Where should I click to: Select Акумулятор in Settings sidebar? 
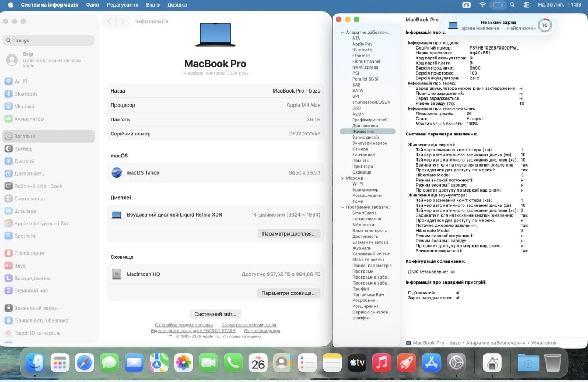point(49,119)
